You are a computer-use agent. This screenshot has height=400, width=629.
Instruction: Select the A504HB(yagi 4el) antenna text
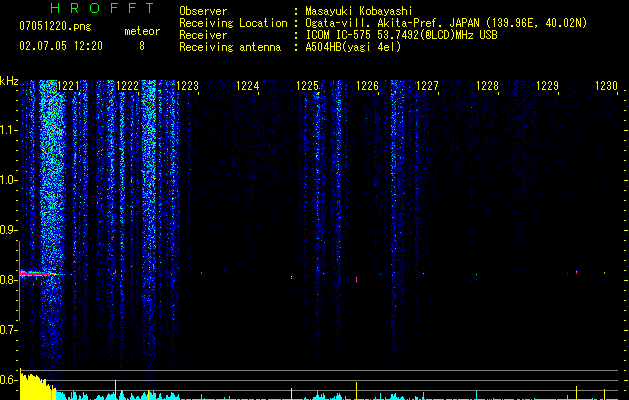click(353, 47)
